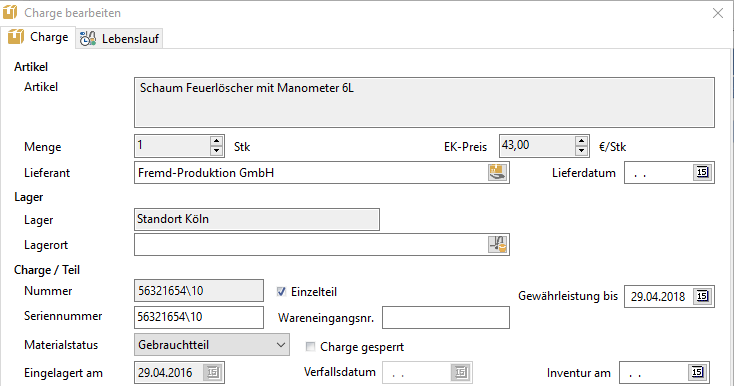Open calendar for Eingelagert am
Screen dimensions: 734x386
tap(213, 372)
